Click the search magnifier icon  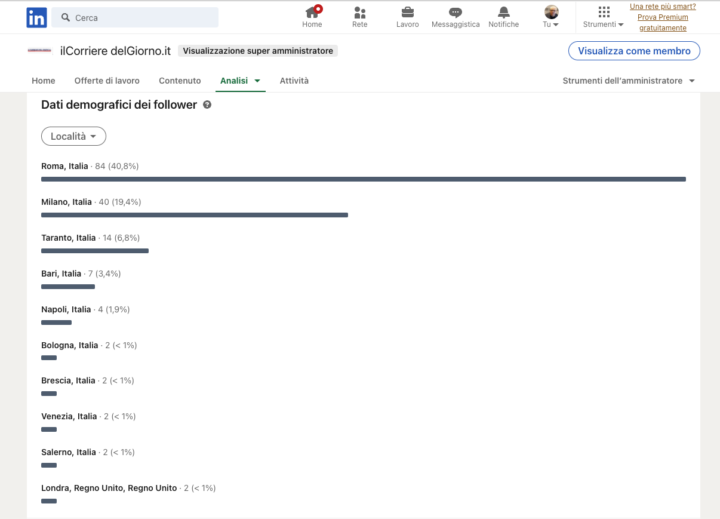tap(66, 17)
